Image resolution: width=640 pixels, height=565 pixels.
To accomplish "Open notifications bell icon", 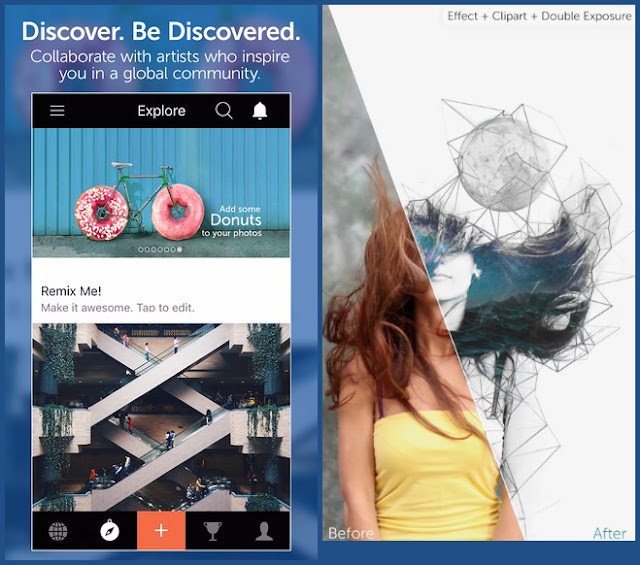I will point(260,111).
